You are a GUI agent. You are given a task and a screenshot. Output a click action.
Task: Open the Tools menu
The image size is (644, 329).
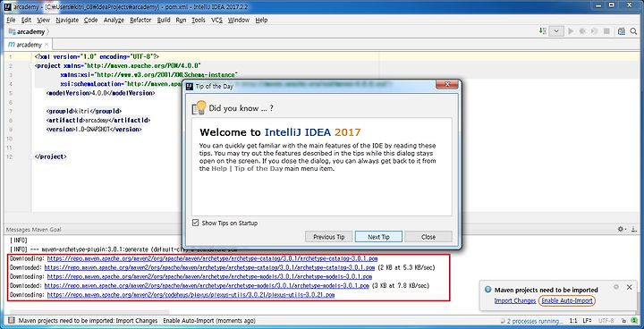pos(199,20)
